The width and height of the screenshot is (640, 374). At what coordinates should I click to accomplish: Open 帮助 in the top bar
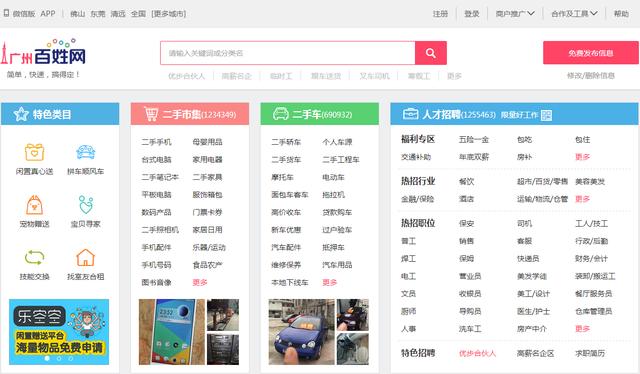coord(621,14)
